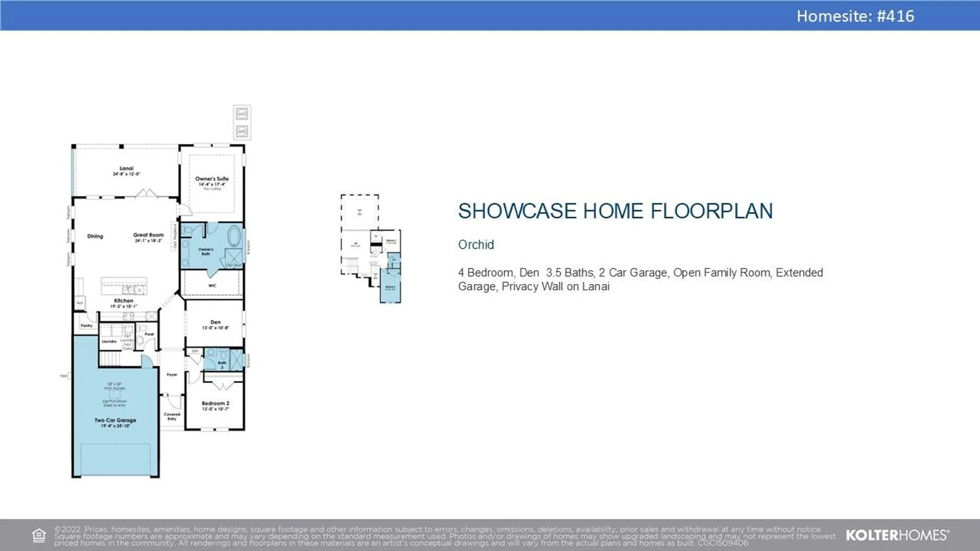
Task: Toggle the Bath 2 shaded region
Action: (x=222, y=363)
